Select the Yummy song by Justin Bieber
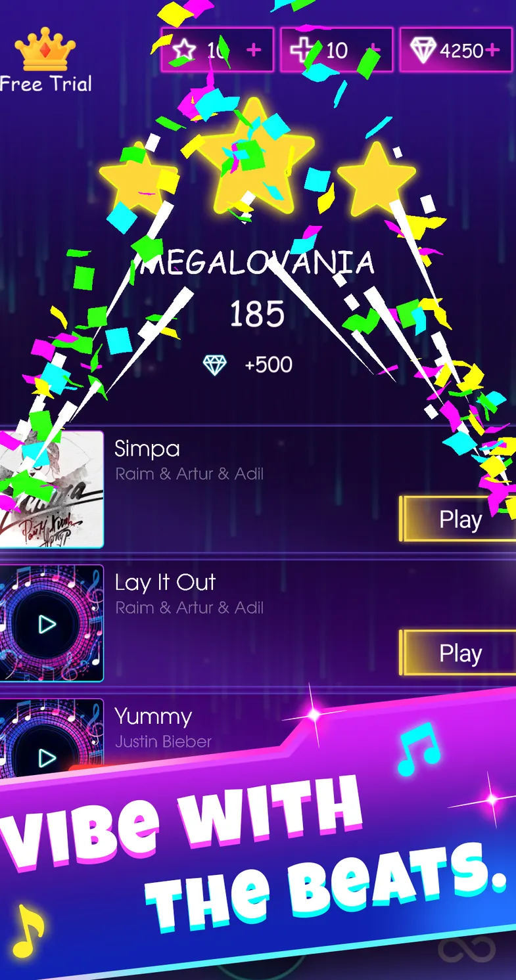 153,716
